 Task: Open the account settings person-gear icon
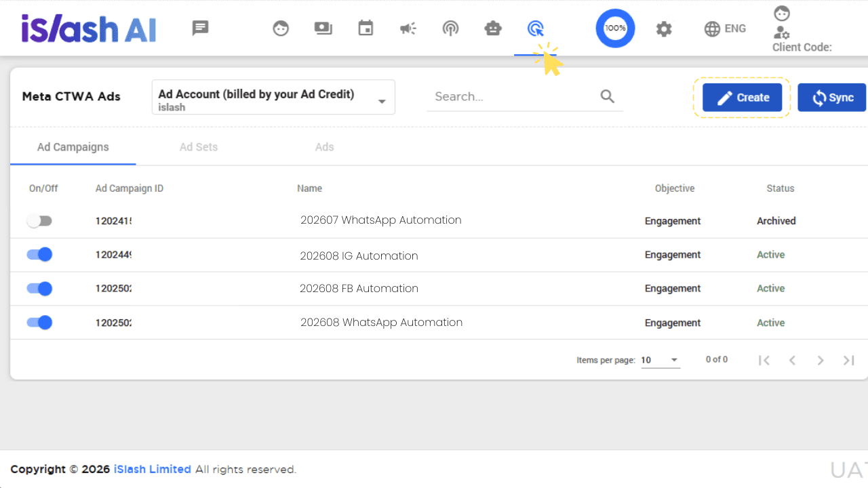782,32
